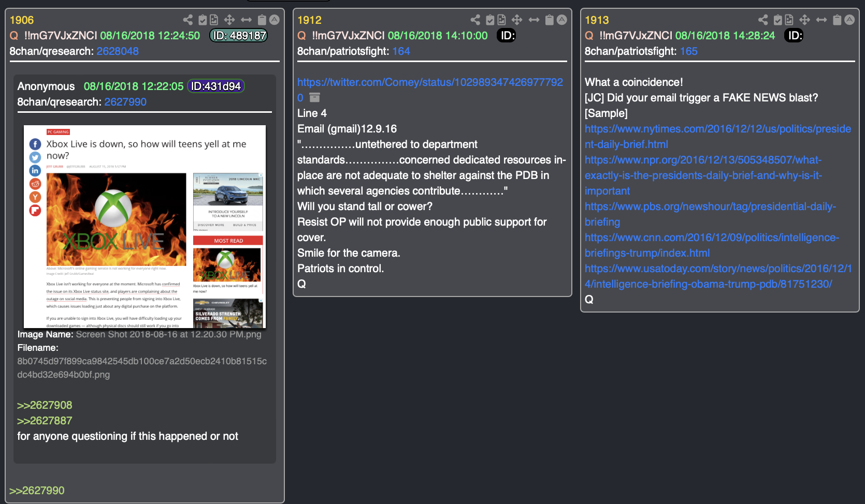865x504 pixels.
Task: Click horizontal-arrows width icon on post 1913
Action: pos(821,20)
